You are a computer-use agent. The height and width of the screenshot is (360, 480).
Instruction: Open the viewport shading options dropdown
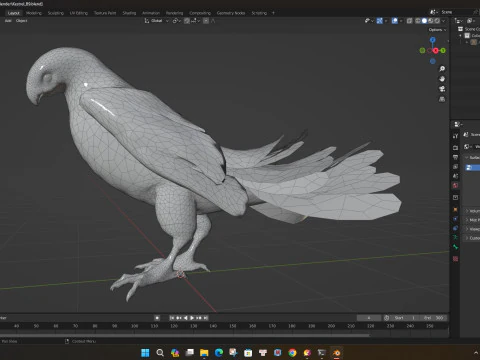pyautogui.click(x=443, y=21)
